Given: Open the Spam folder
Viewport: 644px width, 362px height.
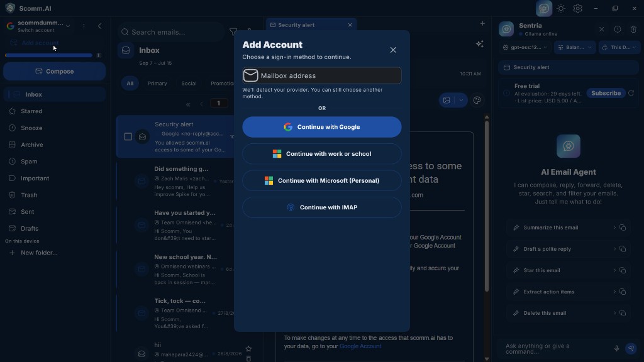Looking at the screenshot, I should point(29,162).
